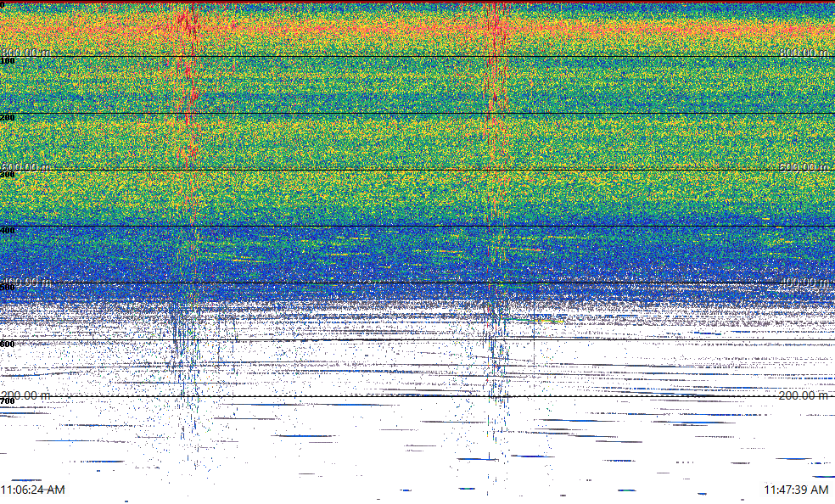Click the bold 100 depth tick label
This screenshot has height=504, width=835.
[8, 61]
